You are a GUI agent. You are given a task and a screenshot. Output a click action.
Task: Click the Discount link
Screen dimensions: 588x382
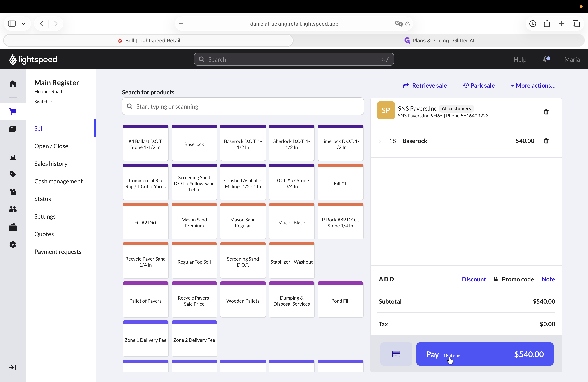click(x=474, y=279)
